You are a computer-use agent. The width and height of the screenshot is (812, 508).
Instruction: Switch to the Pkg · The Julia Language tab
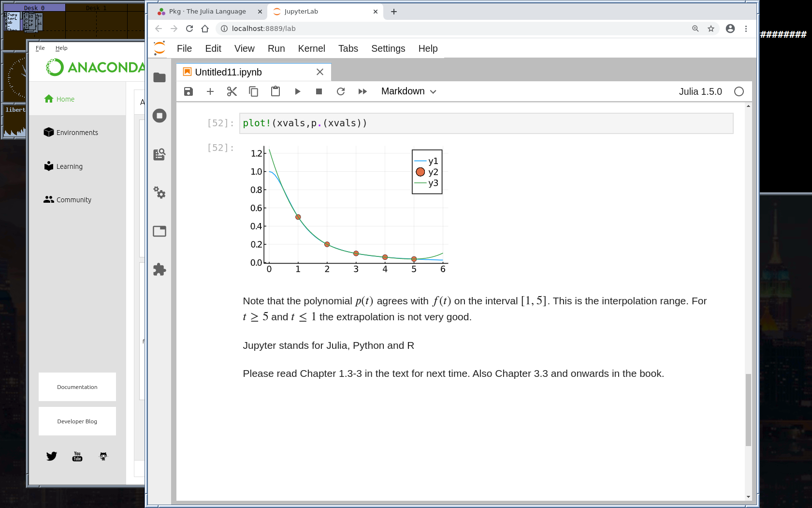[x=207, y=12]
